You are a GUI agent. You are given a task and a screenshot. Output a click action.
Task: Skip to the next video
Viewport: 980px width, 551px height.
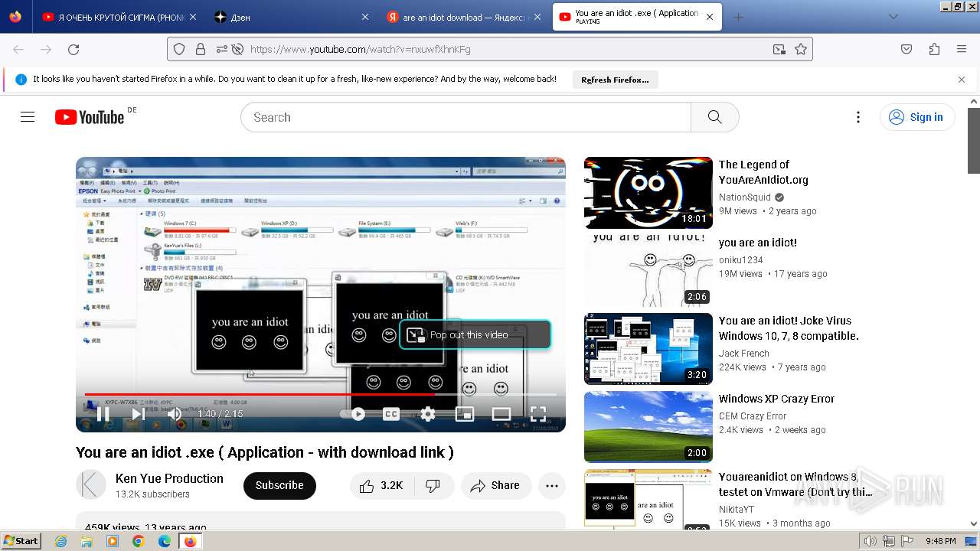139,414
